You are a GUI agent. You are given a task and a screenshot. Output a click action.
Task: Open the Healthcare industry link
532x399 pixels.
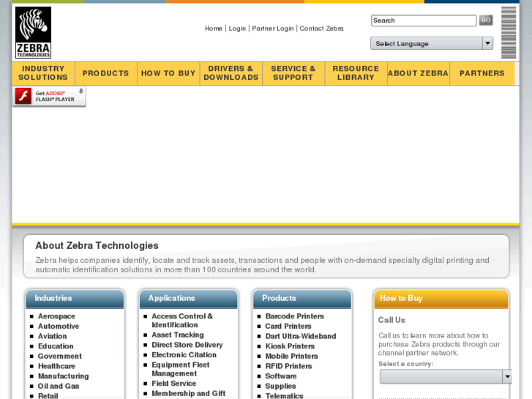point(56,366)
